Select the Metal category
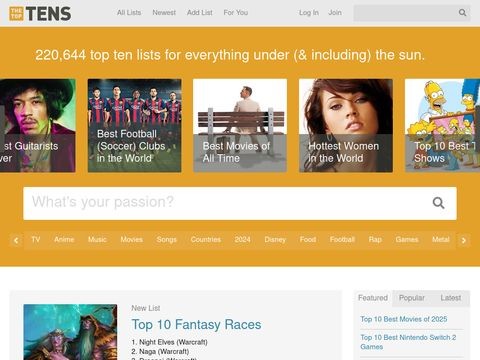Screen dimensions: 480x360 coord(441,240)
